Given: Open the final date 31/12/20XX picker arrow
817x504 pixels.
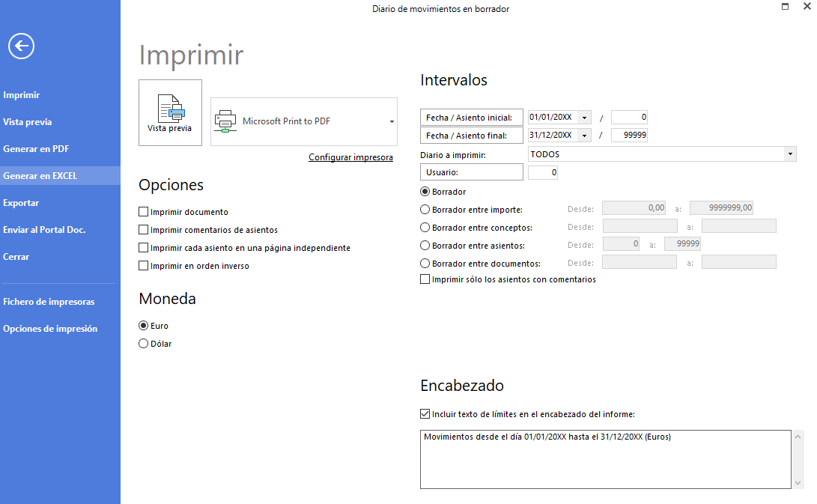Looking at the screenshot, I should pyautogui.click(x=584, y=136).
